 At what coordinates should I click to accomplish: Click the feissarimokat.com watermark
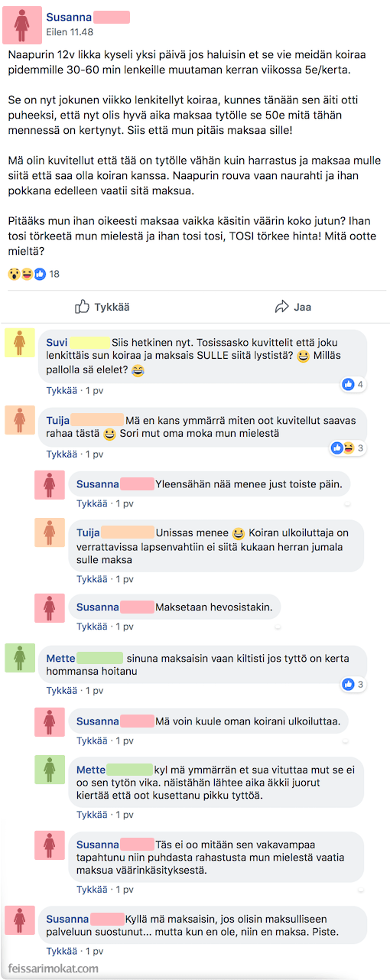point(53,968)
